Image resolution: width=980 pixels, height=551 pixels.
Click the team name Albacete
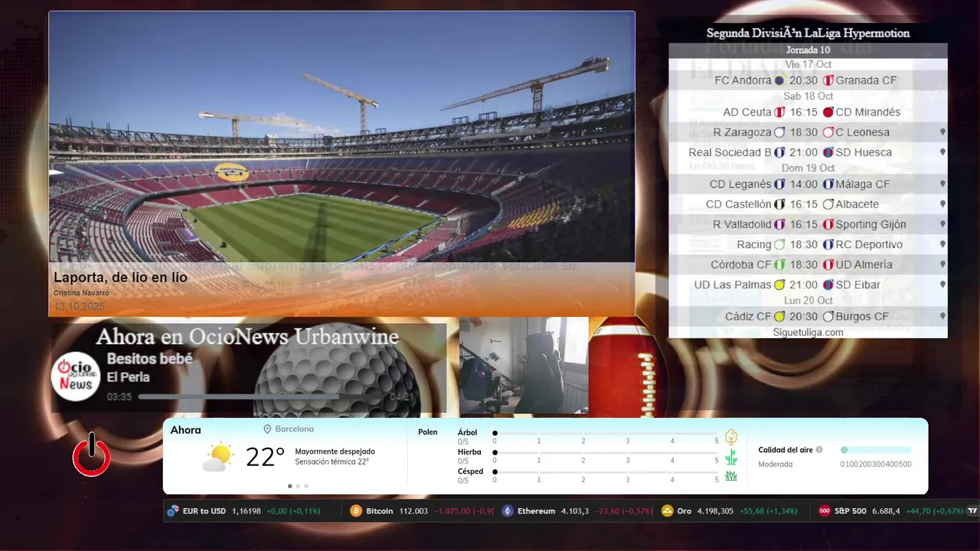(x=857, y=204)
